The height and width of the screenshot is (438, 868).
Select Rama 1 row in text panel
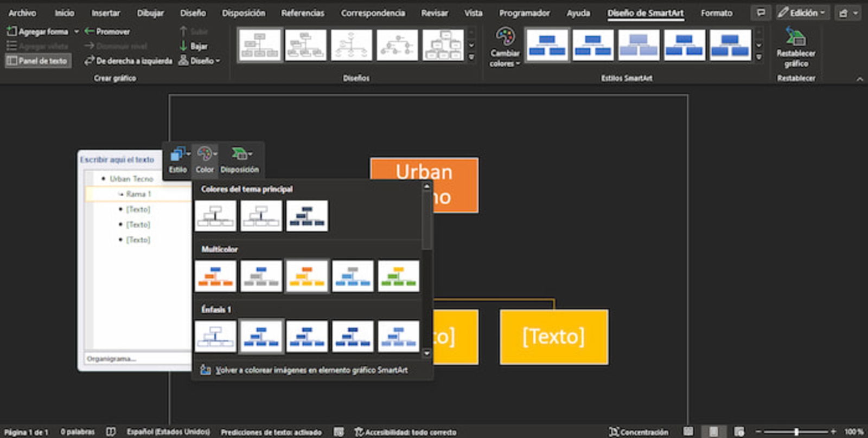[x=138, y=194]
